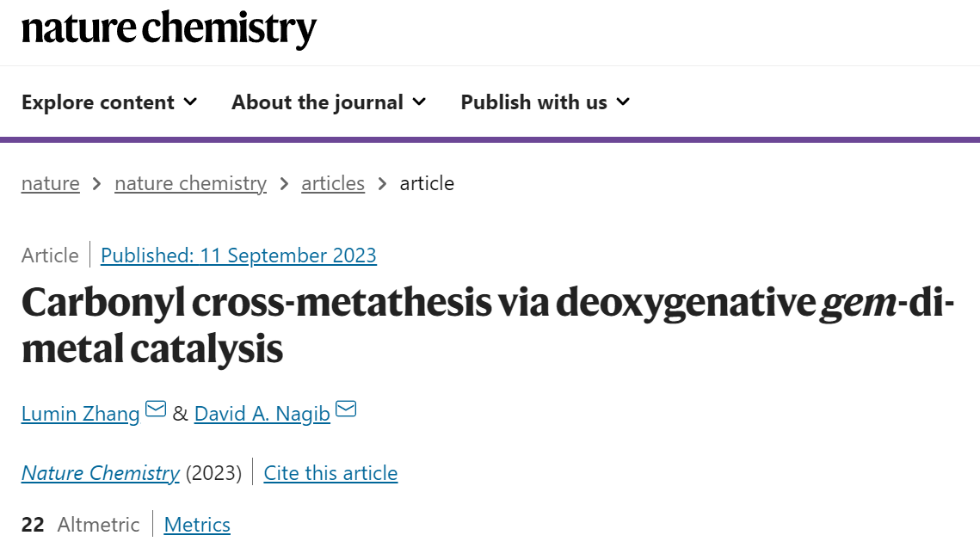Expand Publish with us menu
The height and width of the screenshot is (560, 980).
click(545, 102)
